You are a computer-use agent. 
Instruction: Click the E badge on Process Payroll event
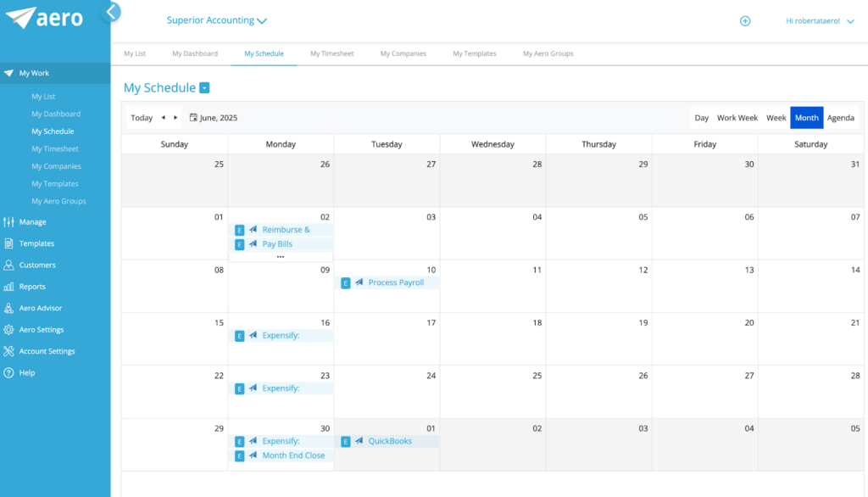(x=345, y=282)
